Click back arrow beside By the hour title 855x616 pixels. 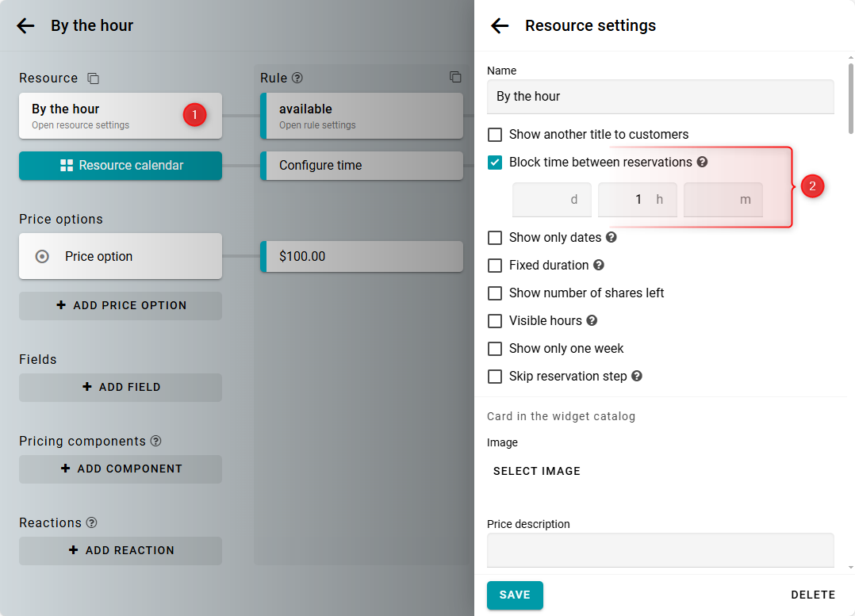coord(25,25)
